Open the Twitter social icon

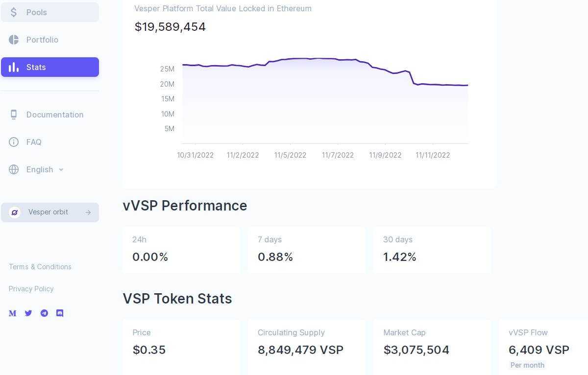[x=28, y=313]
